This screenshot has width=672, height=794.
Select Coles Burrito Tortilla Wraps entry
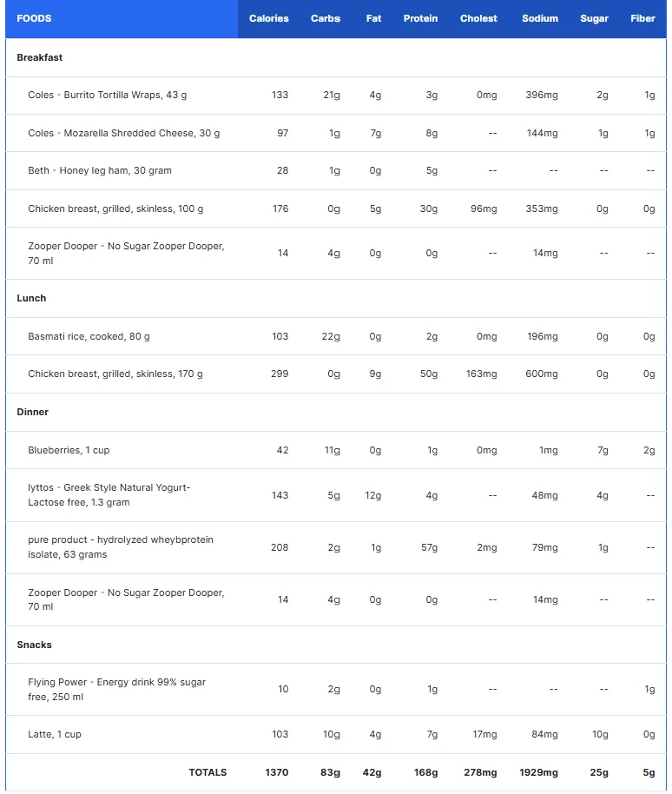108,95
